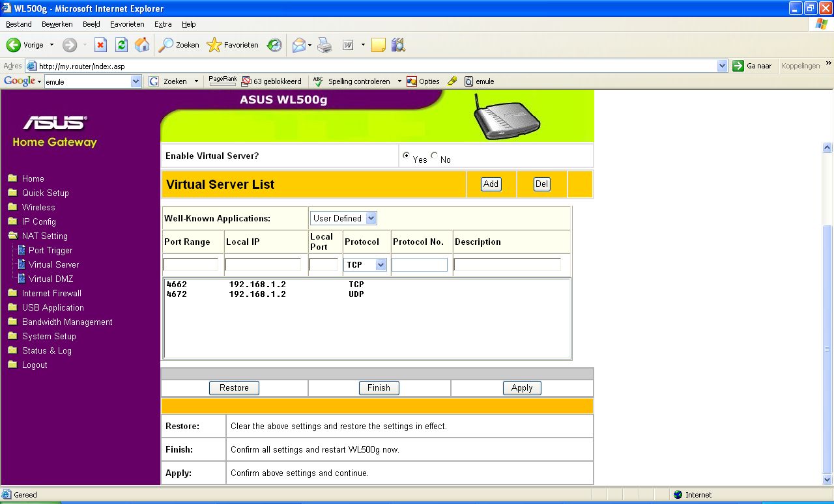The width and height of the screenshot is (834, 504).
Task: Click the Apply button
Action: (522, 388)
